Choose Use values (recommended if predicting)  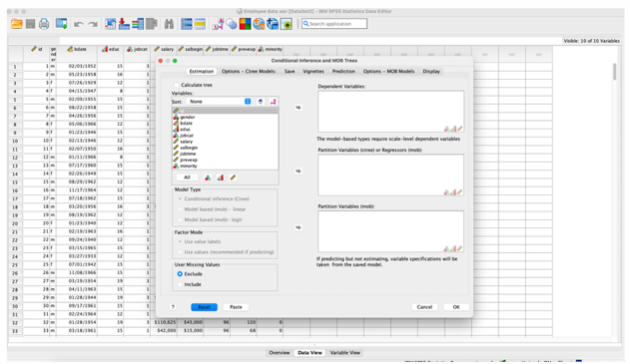tap(180, 252)
